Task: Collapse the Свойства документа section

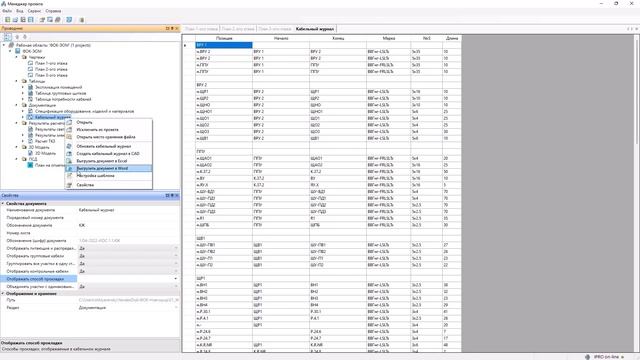Action: [3, 203]
